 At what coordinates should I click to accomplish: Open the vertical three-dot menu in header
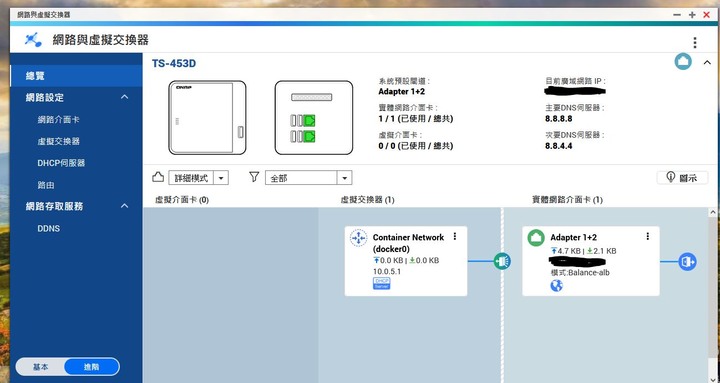pyautogui.click(x=695, y=43)
